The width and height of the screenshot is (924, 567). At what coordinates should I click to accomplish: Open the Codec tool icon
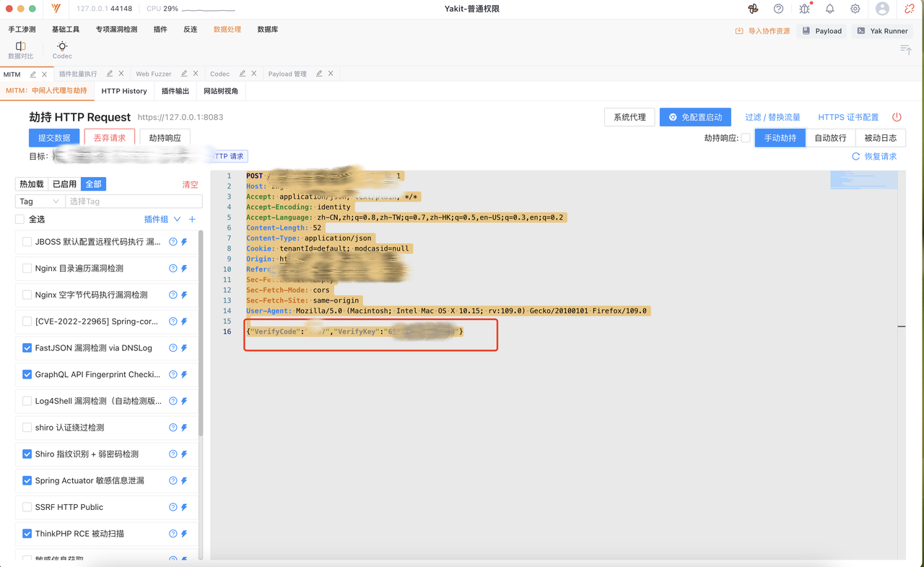(62, 50)
